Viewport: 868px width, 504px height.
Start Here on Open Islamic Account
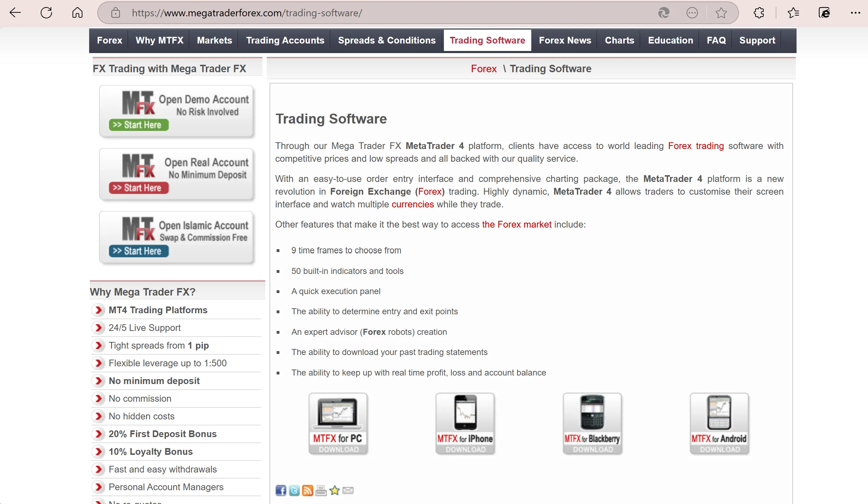coord(139,251)
